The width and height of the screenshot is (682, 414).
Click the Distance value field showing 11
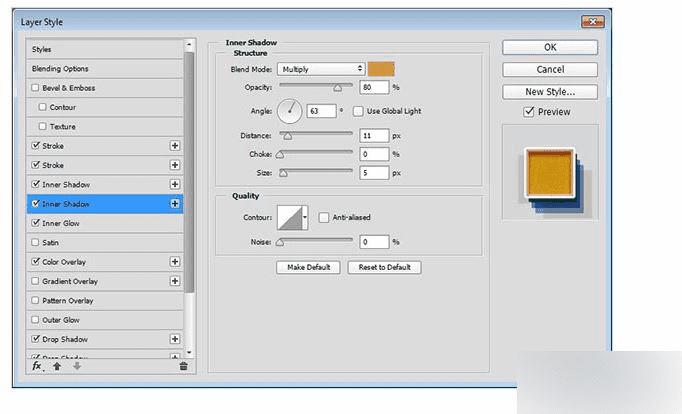(x=374, y=136)
